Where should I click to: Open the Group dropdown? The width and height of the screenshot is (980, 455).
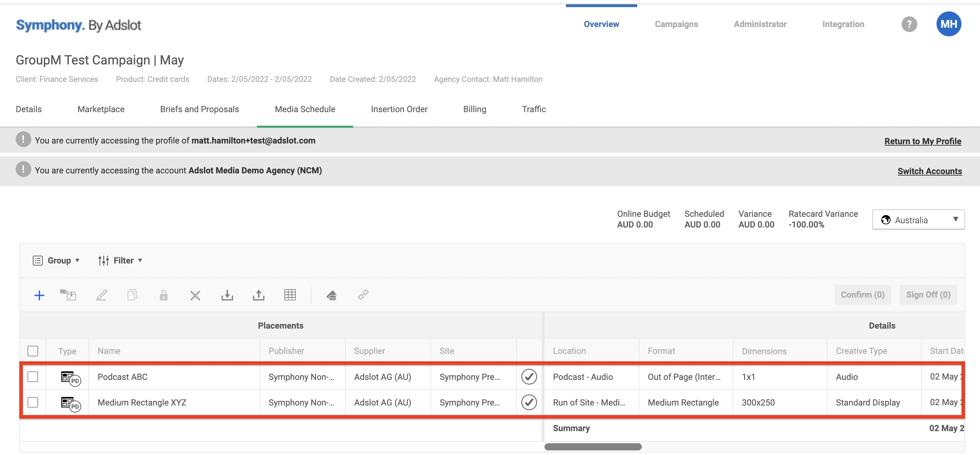pos(56,260)
